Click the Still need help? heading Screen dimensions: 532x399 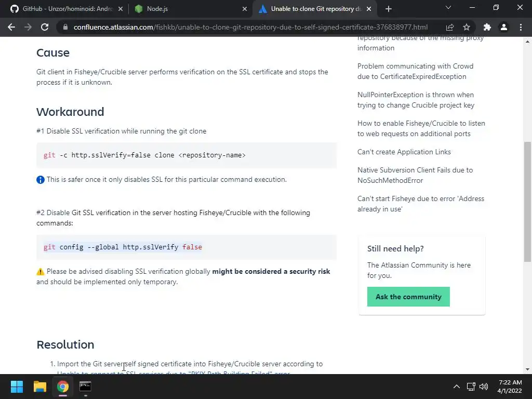click(x=395, y=249)
